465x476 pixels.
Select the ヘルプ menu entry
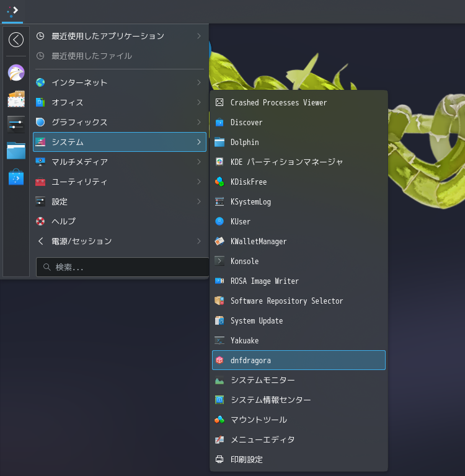(120, 221)
